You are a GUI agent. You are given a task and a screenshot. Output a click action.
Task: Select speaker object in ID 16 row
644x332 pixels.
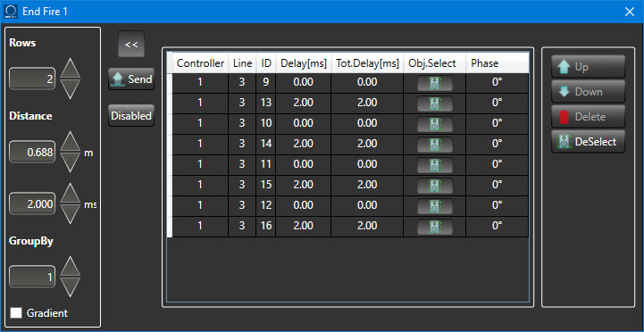coord(434,227)
